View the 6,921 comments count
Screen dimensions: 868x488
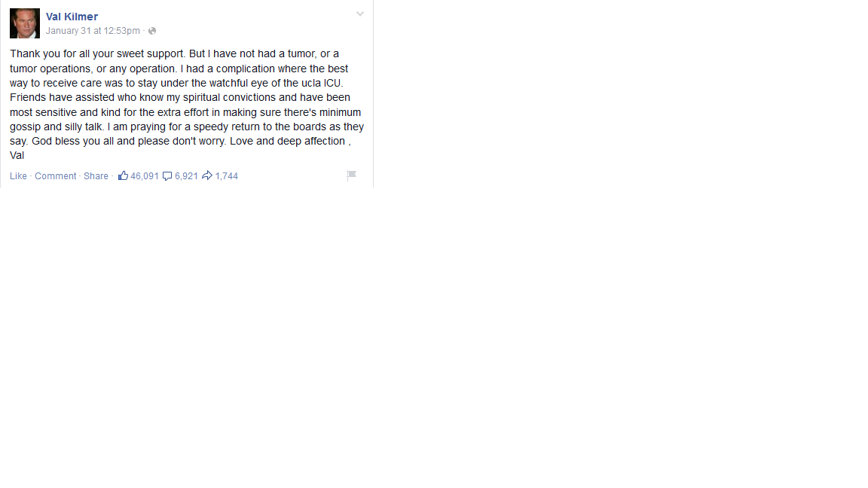pyautogui.click(x=187, y=176)
